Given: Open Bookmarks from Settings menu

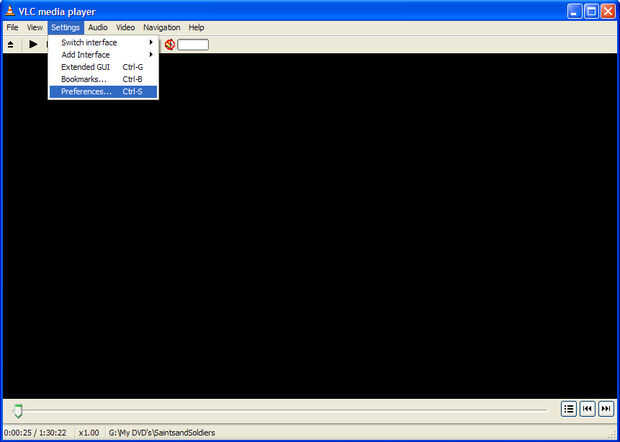Looking at the screenshot, I should [x=103, y=79].
